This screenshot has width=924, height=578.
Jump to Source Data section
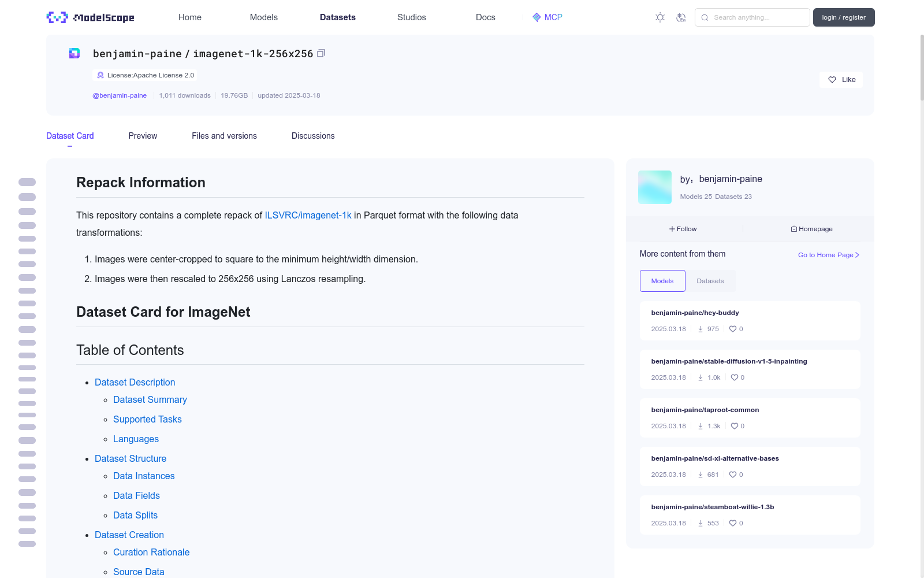(139, 572)
